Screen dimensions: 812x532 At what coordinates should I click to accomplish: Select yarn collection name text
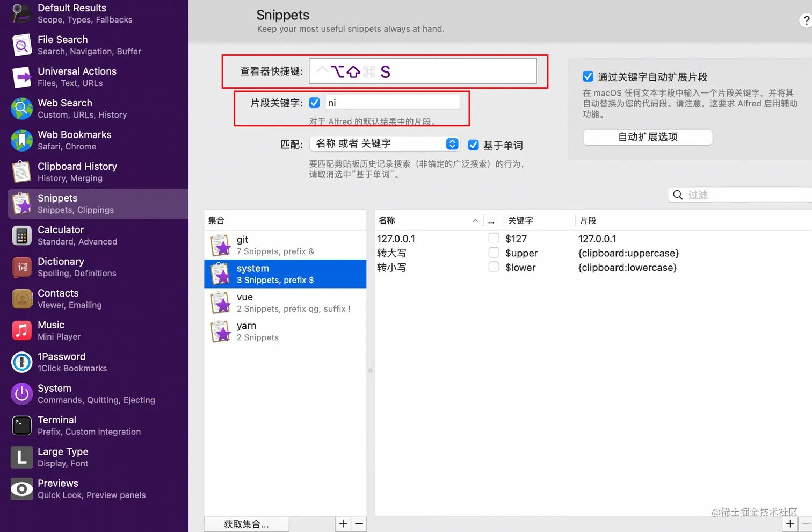(247, 326)
